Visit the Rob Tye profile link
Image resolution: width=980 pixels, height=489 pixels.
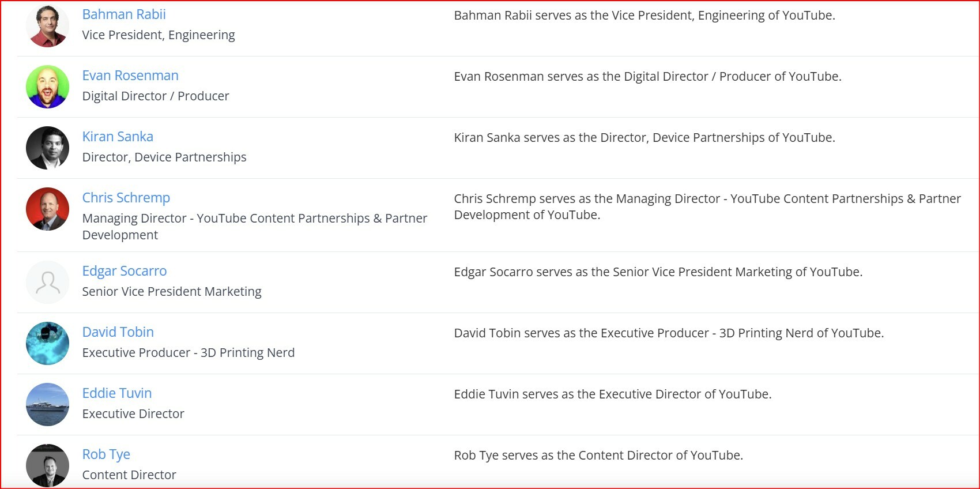(106, 454)
